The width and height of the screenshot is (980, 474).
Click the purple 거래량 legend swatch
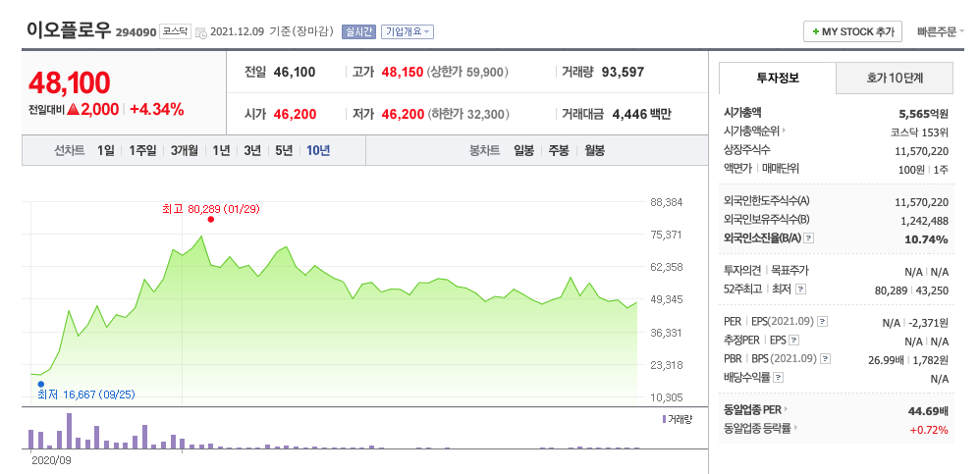[x=664, y=419]
